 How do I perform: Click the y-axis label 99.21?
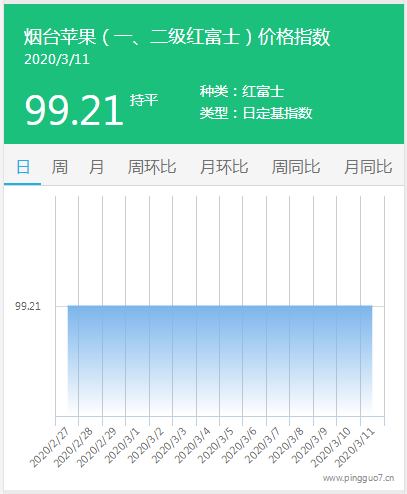28,306
